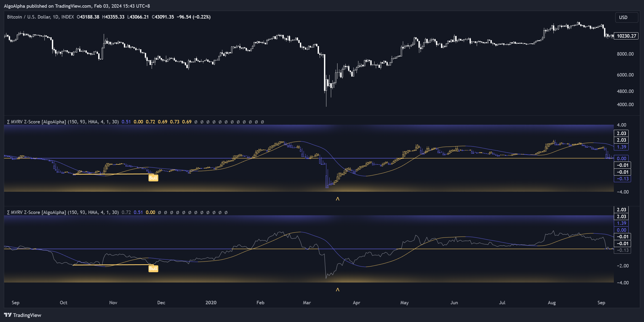Click the −0.13 value tag in candlestick MVRV pane
Image resolution: width=644 pixels, height=322 pixels.
622,179
